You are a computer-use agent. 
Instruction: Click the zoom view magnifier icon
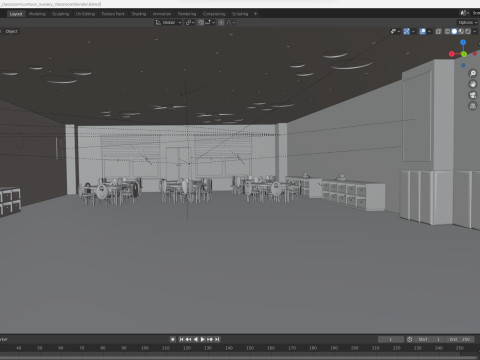point(473,73)
